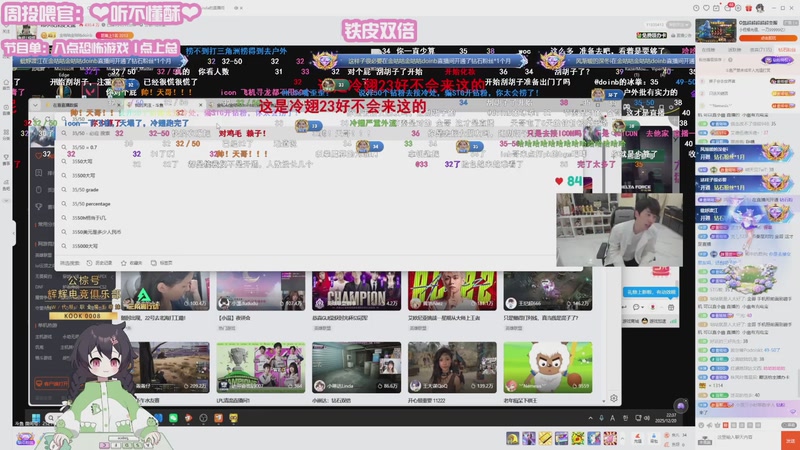Click the first icon in the chat toolbar

(x=701, y=426)
